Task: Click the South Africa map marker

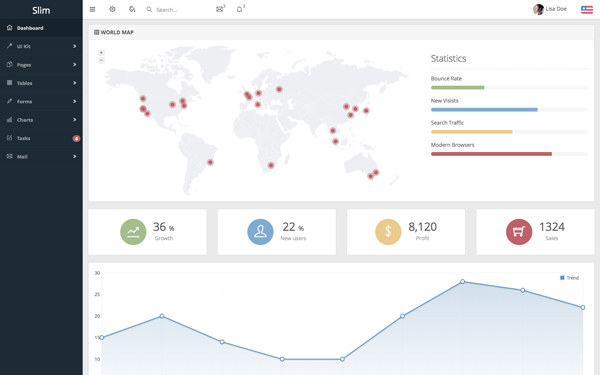Action: (x=271, y=165)
